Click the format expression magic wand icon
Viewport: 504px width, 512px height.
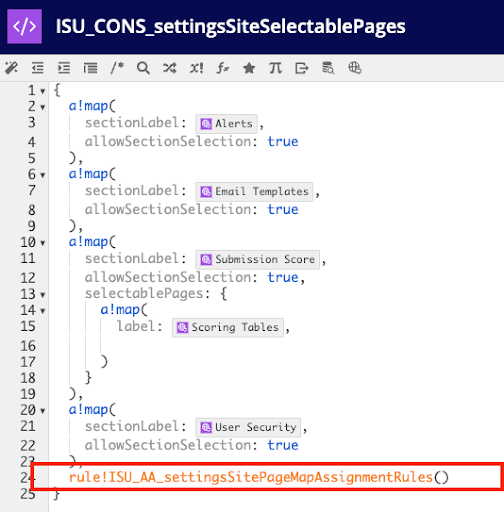pos(11,68)
